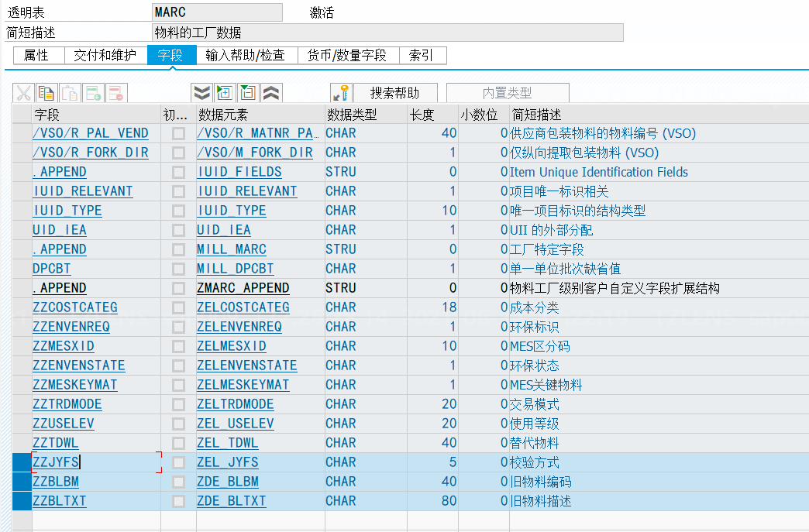Insert a new row using the green-plus icon
The height and width of the screenshot is (532, 809).
click(x=91, y=92)
